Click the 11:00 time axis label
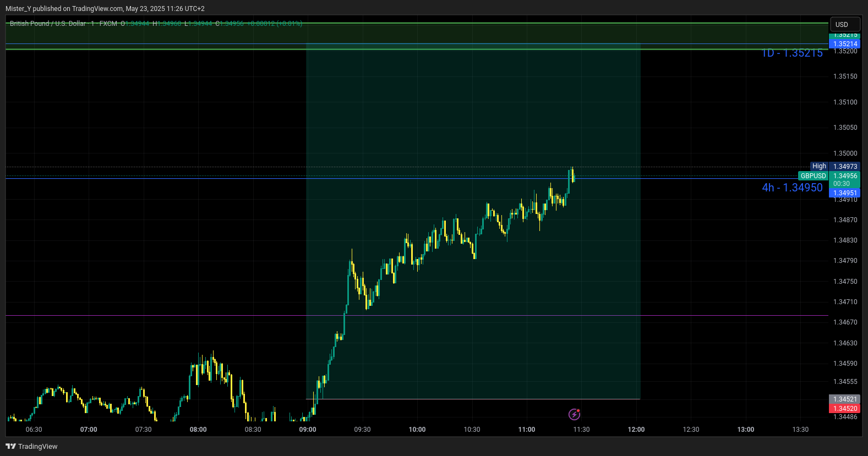This screenshot has height=456, width=868. click(x=527, y=430)
